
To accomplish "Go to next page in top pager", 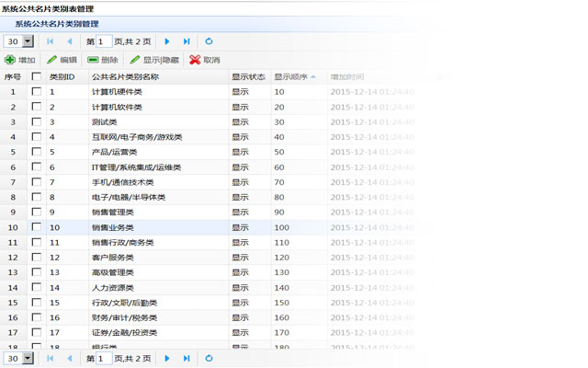I will click(x=167, y=41).
